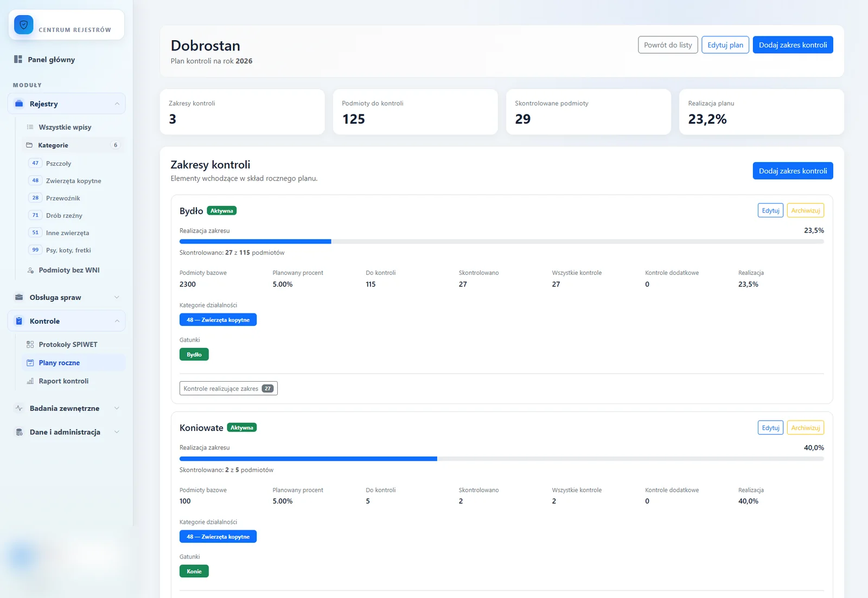868x598 pixels.
Task: Click the Badania zewnętrzne pulse icon
Action: (19, 408)
